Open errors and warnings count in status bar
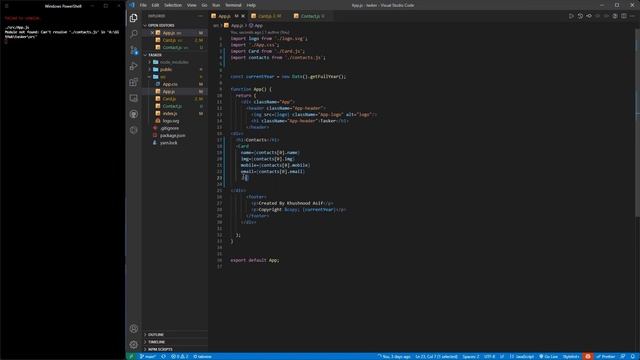The height and width of the screenshot is (360, 640). (180, 356)
